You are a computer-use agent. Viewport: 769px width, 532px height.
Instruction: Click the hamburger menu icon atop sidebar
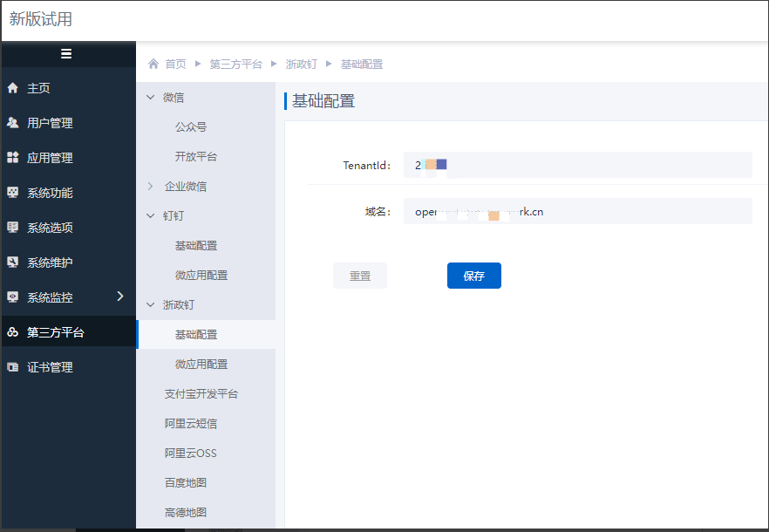(x=66, y=54)
